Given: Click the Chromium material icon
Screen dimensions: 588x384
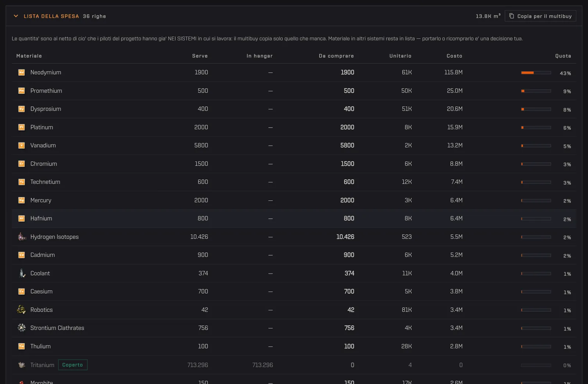Looking at the screenshot, I should click(22, 164).
